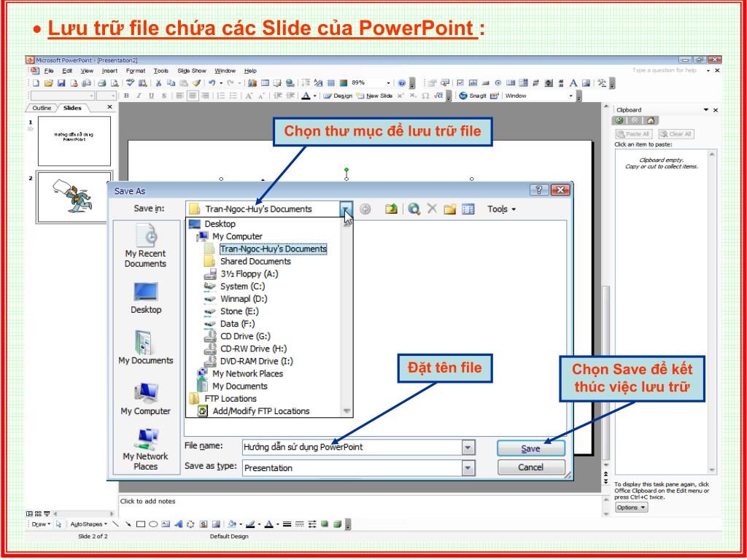Viewport: 747px width, 560px height.
Task: Open the Slide Show menu
Action: pyautogui.click(x=192, y=71)
